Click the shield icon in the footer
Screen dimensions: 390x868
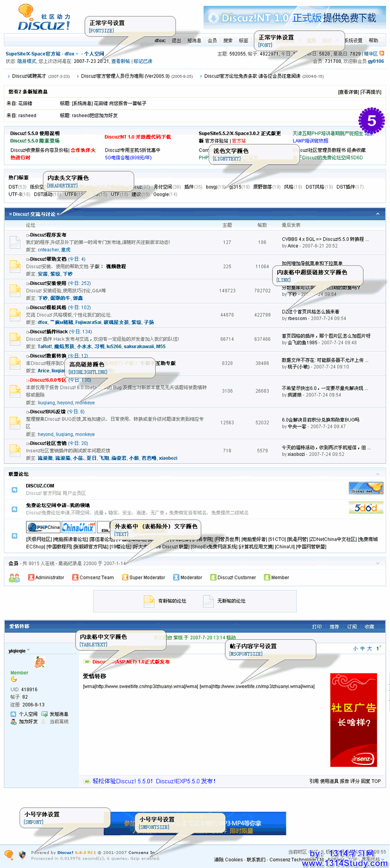point(22,854)
